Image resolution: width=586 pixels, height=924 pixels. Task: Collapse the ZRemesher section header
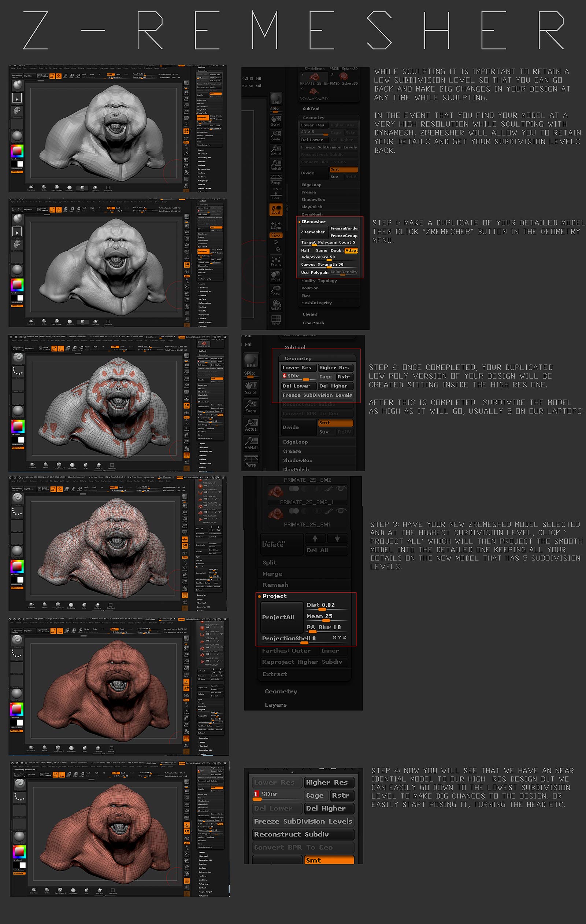point(313,222)
